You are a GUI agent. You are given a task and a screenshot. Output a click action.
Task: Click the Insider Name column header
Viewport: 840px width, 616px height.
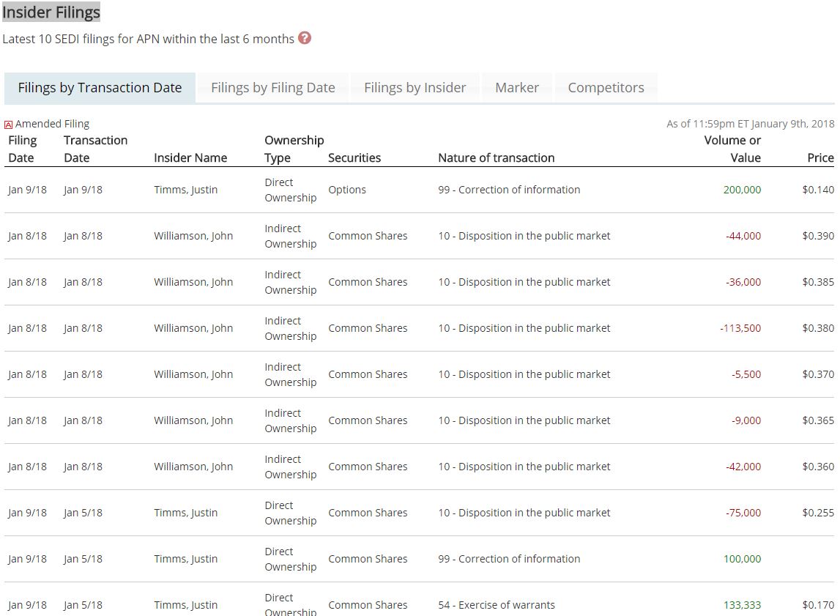click(190, 157)
